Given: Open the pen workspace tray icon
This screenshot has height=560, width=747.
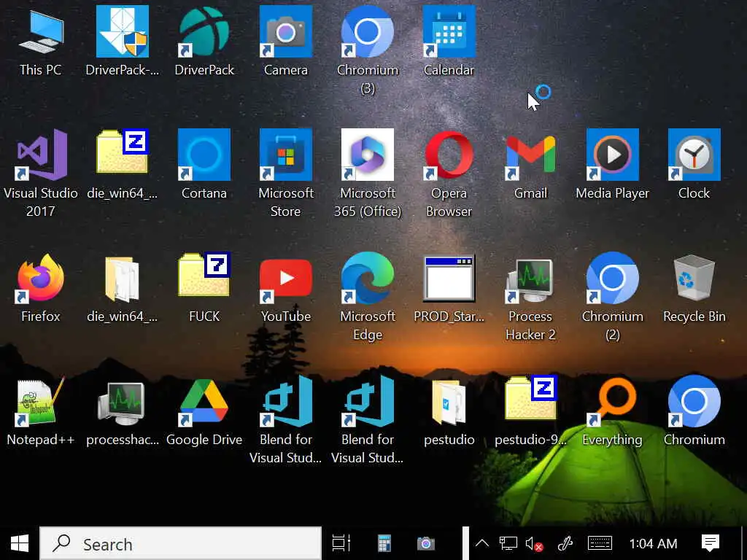Looking at the screenshot, I should pos(565,543).
